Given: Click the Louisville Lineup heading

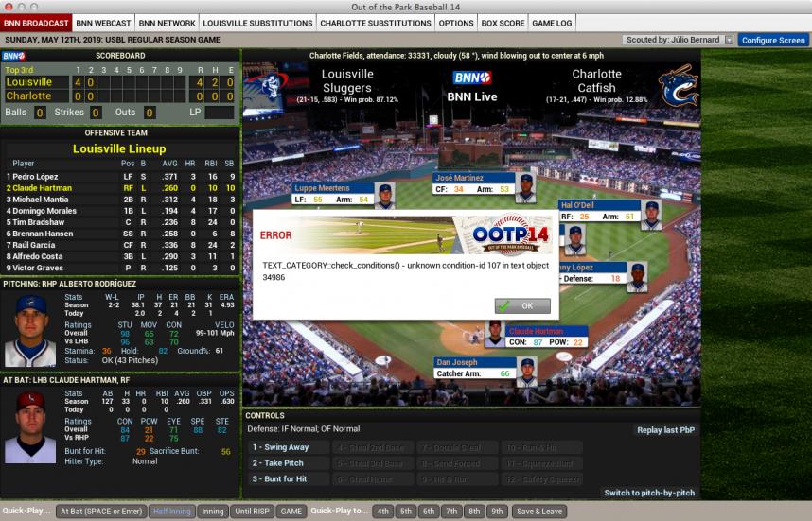Looking at the screenshot, I should (119, 149).
